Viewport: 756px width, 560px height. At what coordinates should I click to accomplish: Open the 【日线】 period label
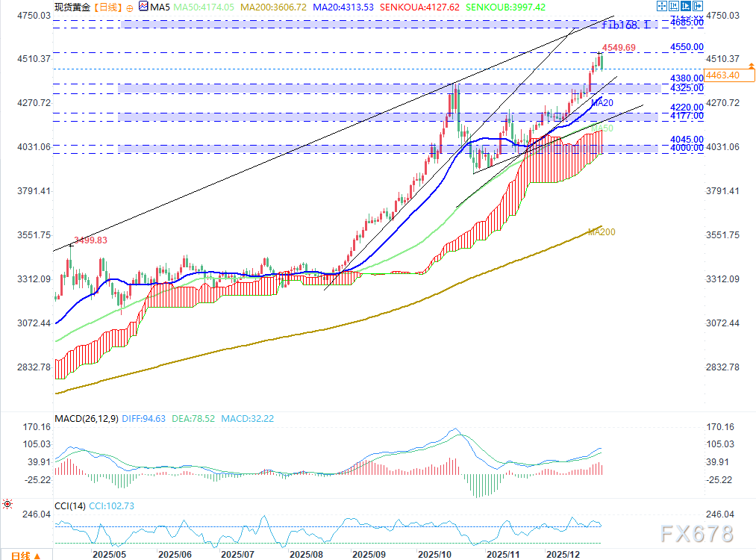pos(107,7)
